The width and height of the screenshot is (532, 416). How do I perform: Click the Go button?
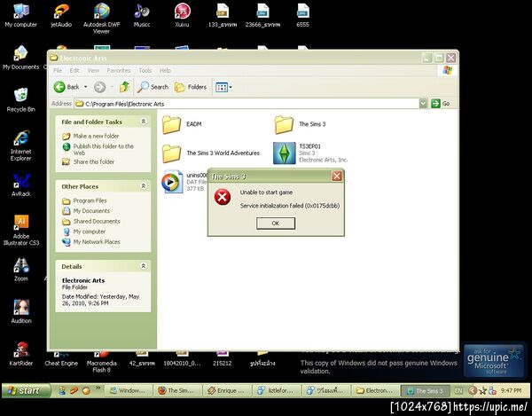point(441,104)
